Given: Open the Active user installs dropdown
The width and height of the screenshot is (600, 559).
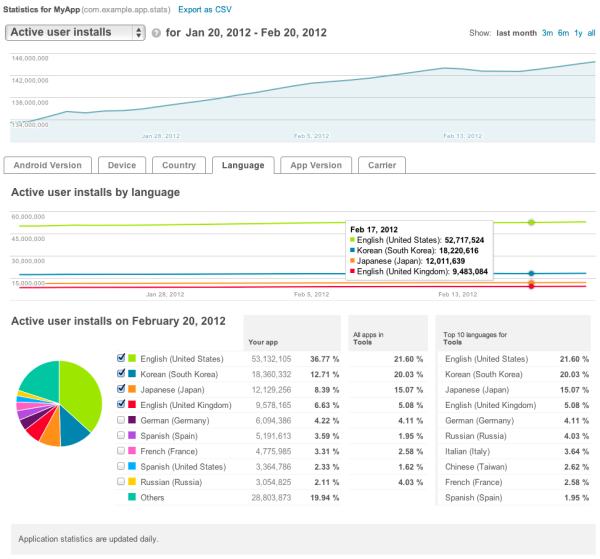Looking at the screenshot, I should [x=76, y=32].
